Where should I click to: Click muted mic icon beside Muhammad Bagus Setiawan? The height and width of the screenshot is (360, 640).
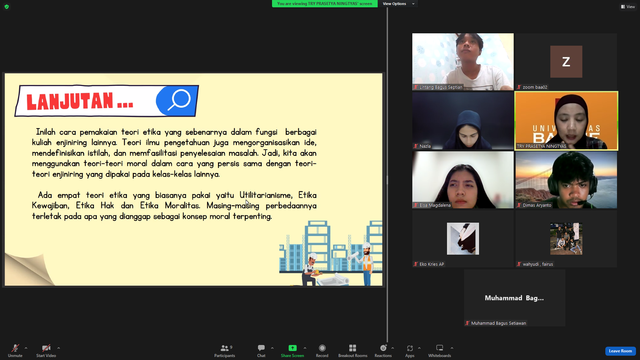[467, 323]
